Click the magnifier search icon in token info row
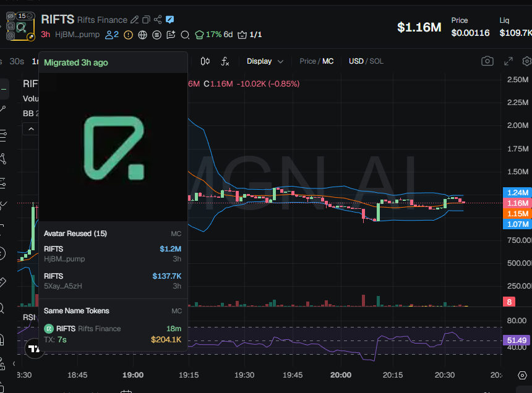 click(x=185, y=35)
